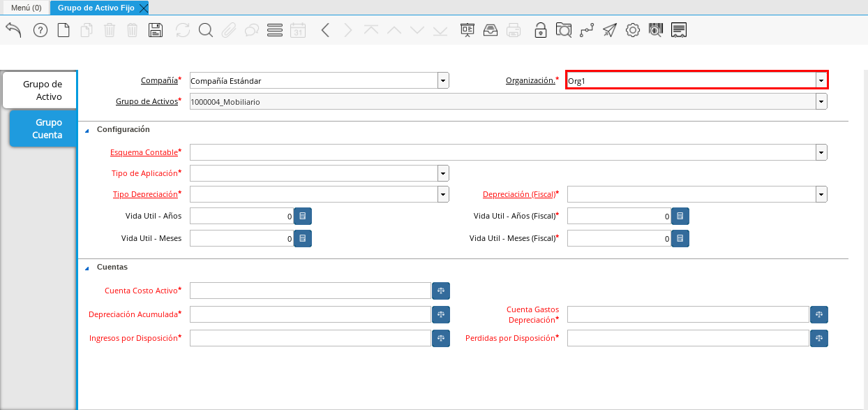Open help via question mark icon
Image resolution: width=868 pixels, height=410 pixels.
(40, 30)
